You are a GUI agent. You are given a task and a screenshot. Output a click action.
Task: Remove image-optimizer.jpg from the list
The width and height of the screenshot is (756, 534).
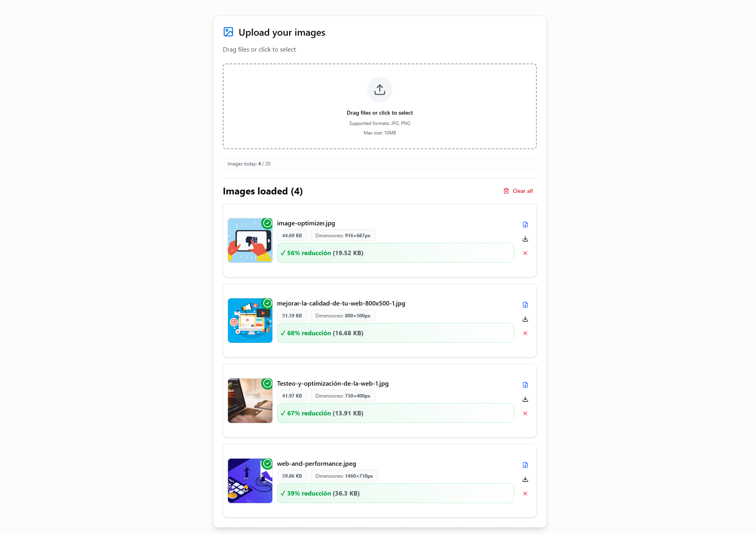click(525, 253)
